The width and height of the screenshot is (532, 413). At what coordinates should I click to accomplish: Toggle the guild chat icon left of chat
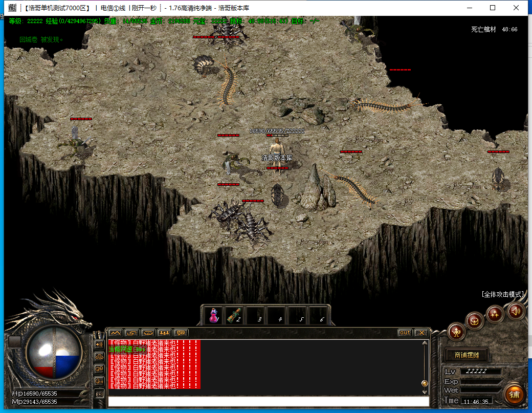click(x=99, y=357)
